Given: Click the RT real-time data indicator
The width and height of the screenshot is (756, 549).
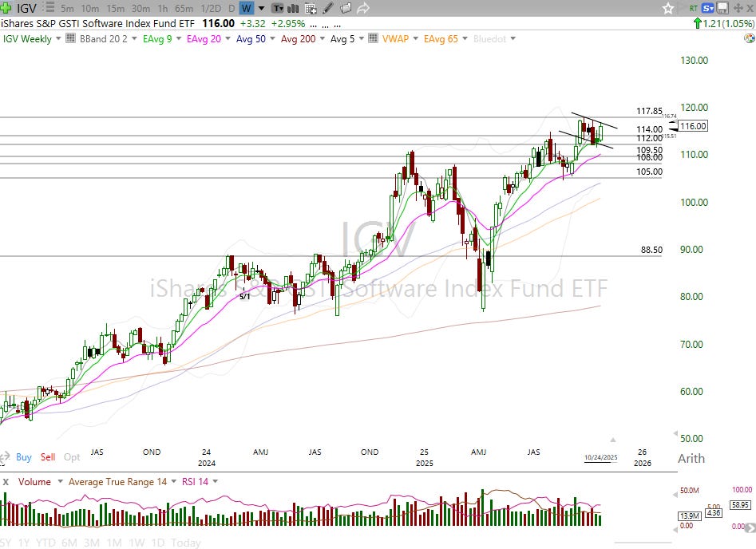Looking at the screenshot, I should click(x=694, y=8).
